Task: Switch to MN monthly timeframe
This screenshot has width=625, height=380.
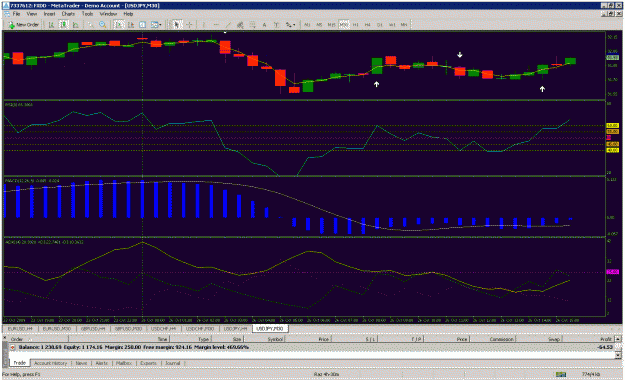Action: point(404,25)
